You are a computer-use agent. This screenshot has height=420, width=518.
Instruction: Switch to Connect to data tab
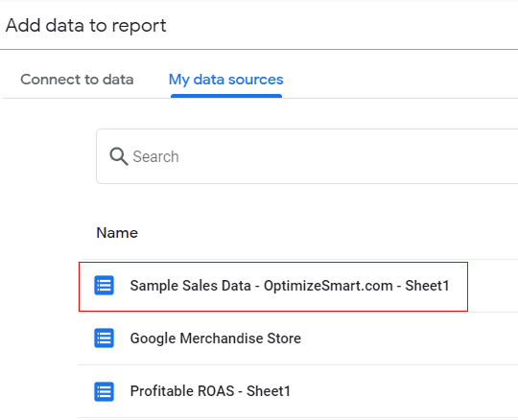(x=77, y=80)
